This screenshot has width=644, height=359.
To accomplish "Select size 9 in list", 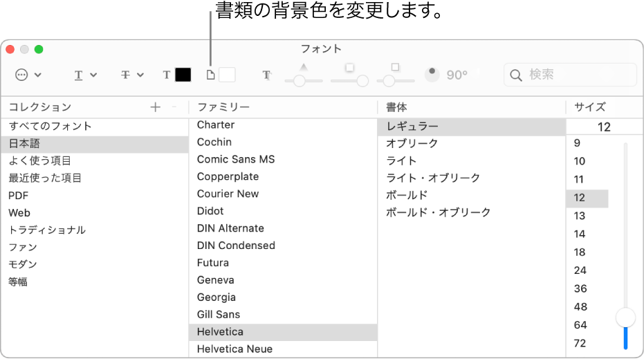I will [587, 143].
